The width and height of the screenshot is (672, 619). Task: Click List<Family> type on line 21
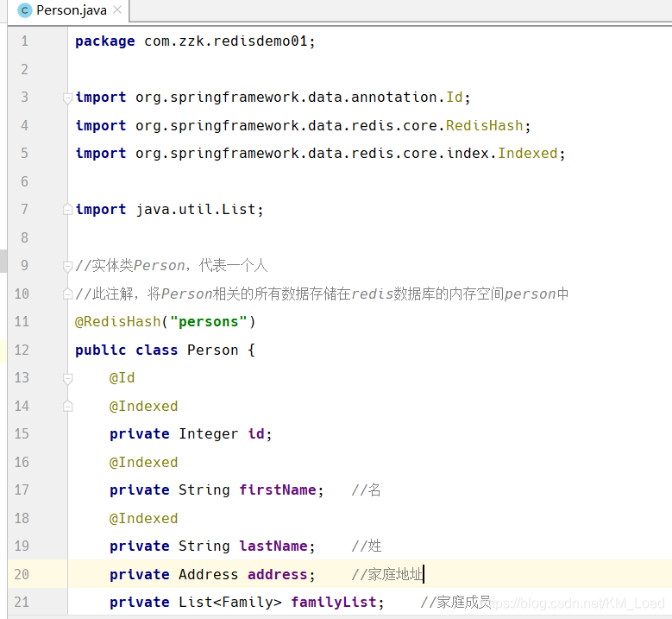pyautogui.click(x=229, y=603)
